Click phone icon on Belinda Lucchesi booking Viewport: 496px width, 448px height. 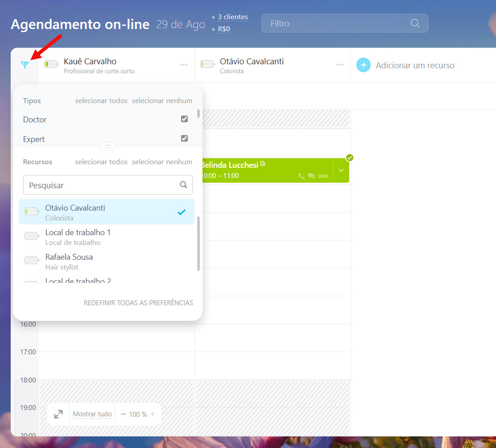[302, 176]
